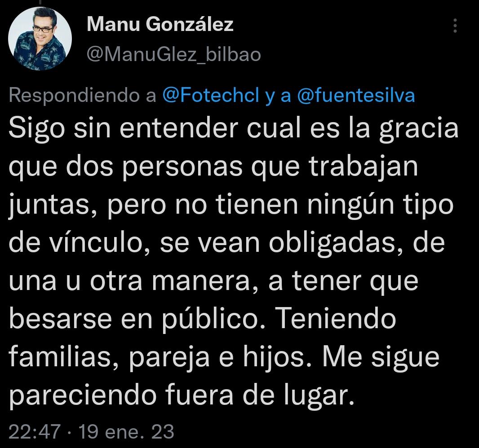Image resolution: width=479 pixels, height=448 pixels.
Task: Open the @ManuGlez_bilbao handle
Action: coord(174,55)
